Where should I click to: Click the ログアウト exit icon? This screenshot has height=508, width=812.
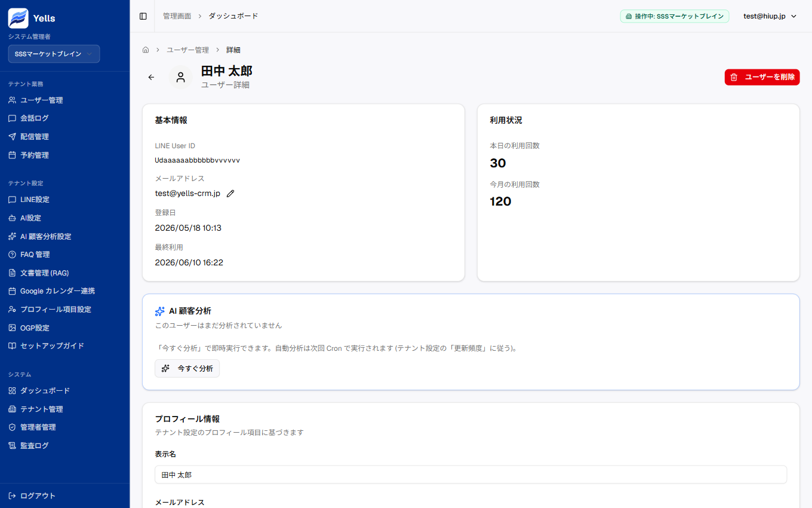[x=12, y=496]
